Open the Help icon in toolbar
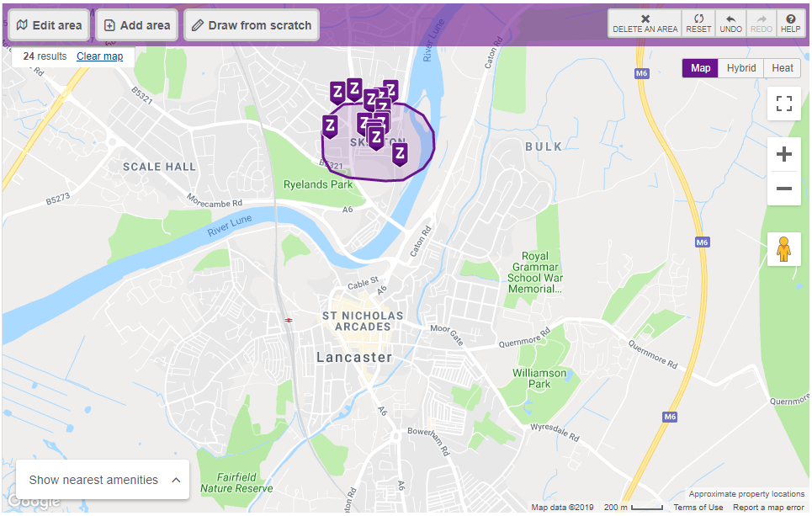Screen dimensions: 812x516 (790, 24)
